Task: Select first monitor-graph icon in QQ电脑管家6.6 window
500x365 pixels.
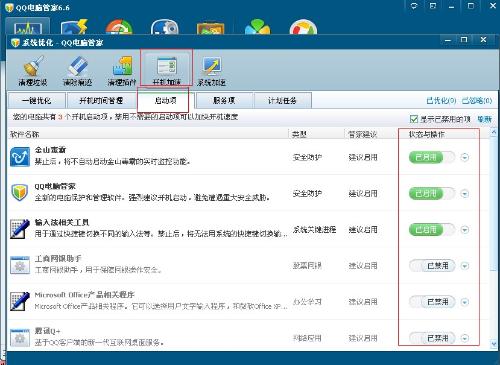Action: coord(28,27)
